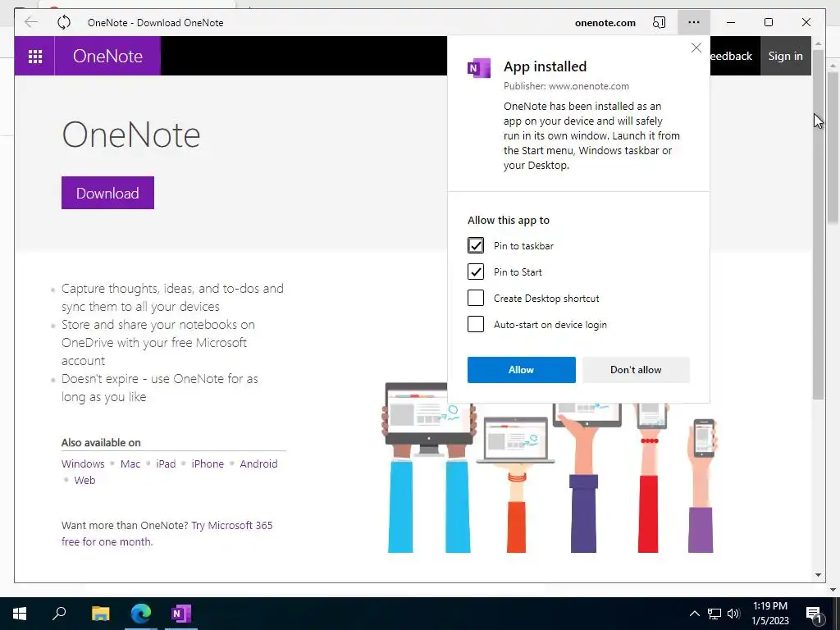Open Microsoft Edge from taskbar
The height and width of the screenshot is (630, 840).
point(141,614)
